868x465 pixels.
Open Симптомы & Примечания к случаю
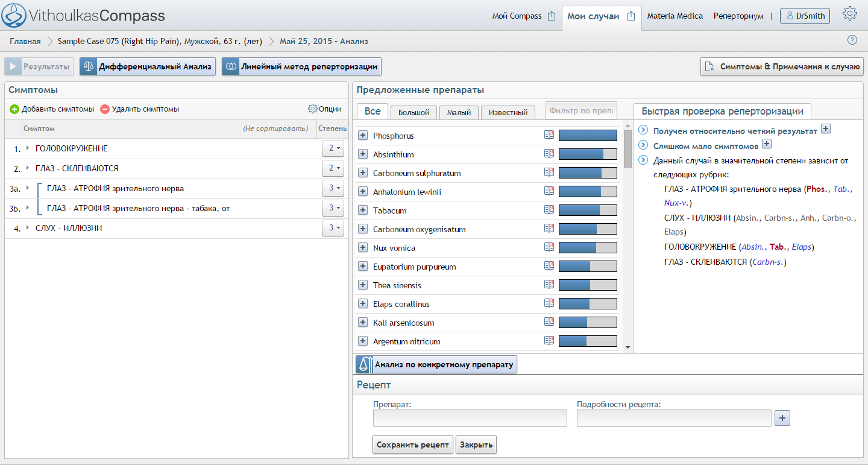[x=782, y=66]
